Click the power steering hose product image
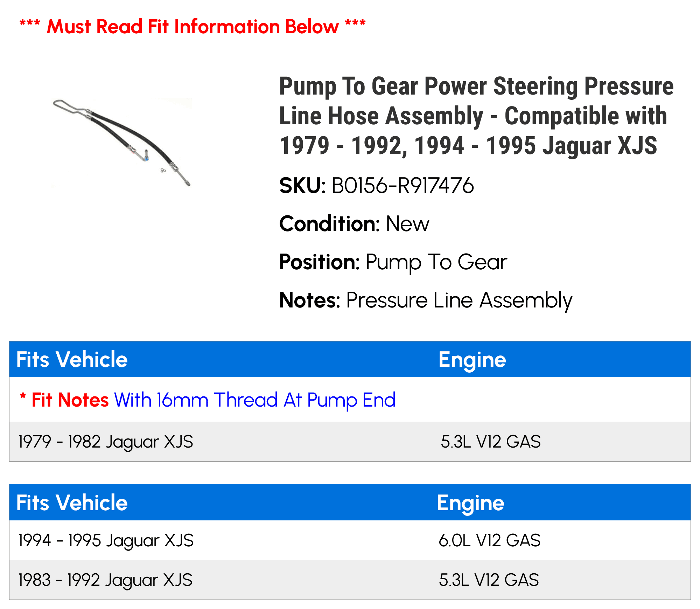The height and width of the screenshot is (609, 700). pyautogui.click(x=122, y=143)
